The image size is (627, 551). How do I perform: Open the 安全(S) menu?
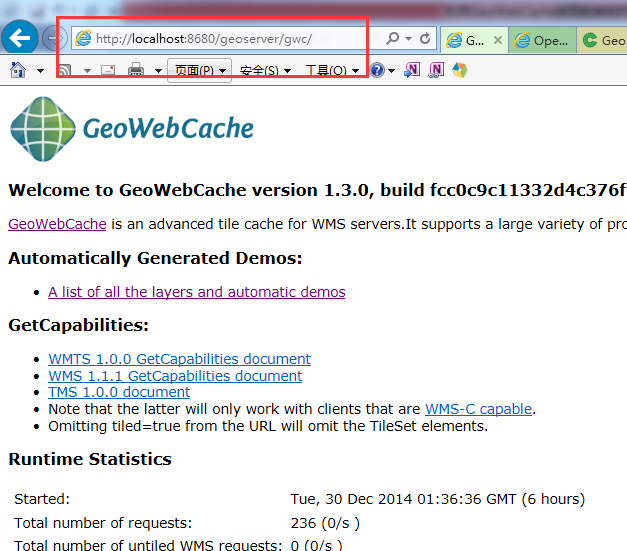point(264,71)
